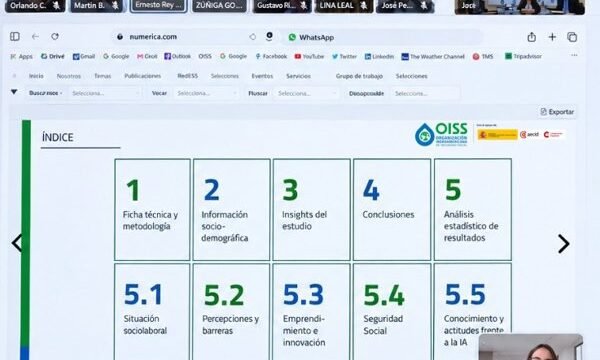The image size is (600, 360).
Task: Select the Inicio menu item
Action: [36, 76]
